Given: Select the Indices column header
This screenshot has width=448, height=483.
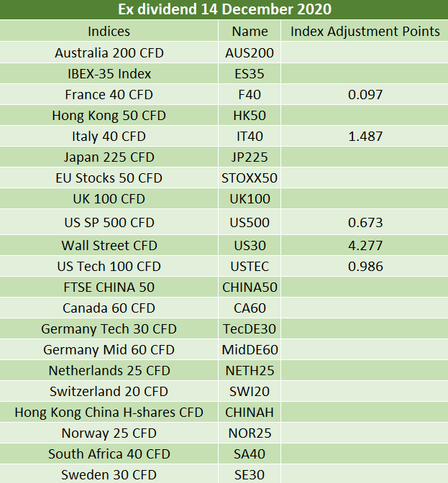Looking at the screenshot, I should coord(109,31).
